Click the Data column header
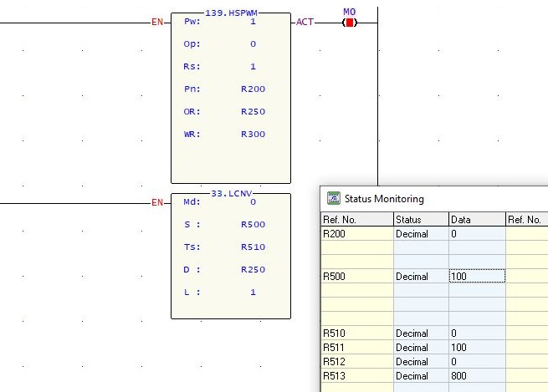548x392 pixels. click(476, 220)
